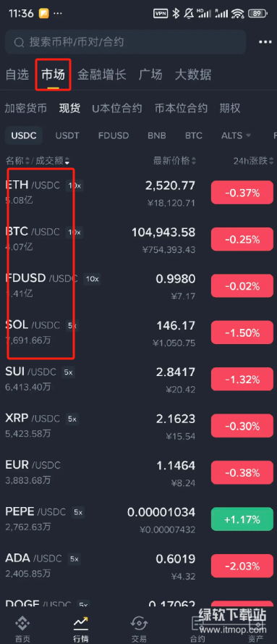Toggle sorting by 24h涨跌 change
The width and height of the screenshot is (277, 644).
pos(253,161)
